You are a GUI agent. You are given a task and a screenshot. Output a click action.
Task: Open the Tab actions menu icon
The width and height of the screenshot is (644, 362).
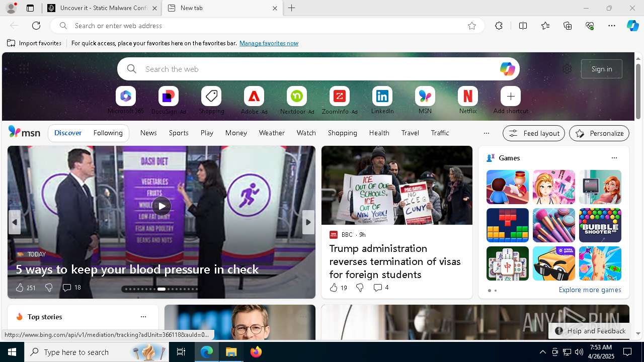30,8
